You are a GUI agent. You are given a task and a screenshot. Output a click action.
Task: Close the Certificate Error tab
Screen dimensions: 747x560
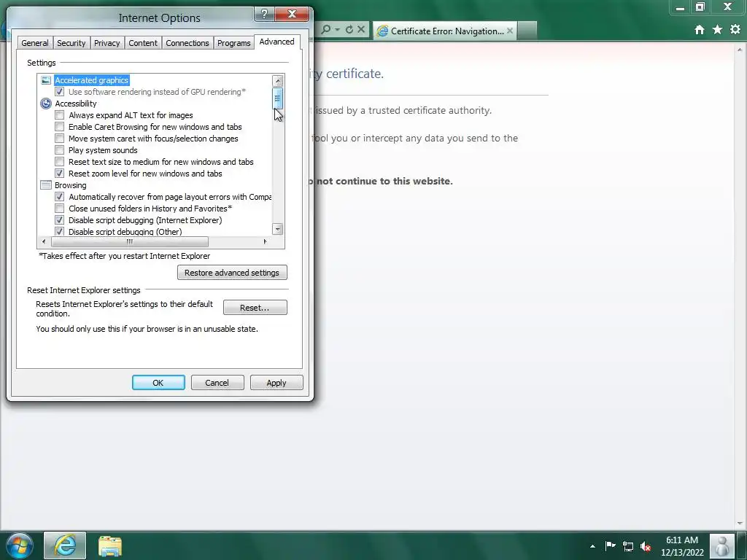[510, 31]
